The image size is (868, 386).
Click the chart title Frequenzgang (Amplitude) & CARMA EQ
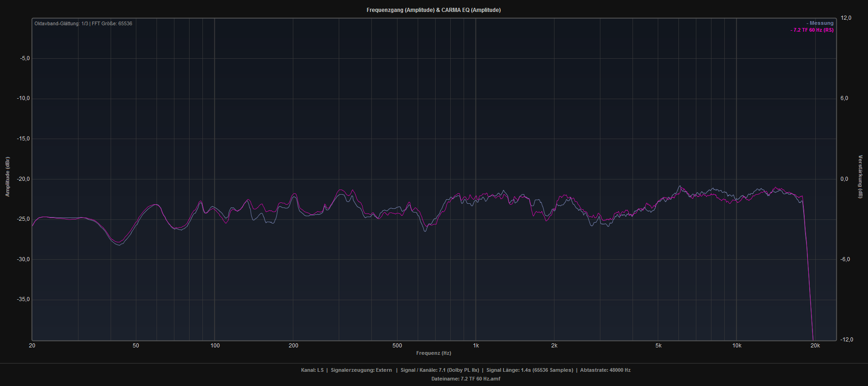433,10
